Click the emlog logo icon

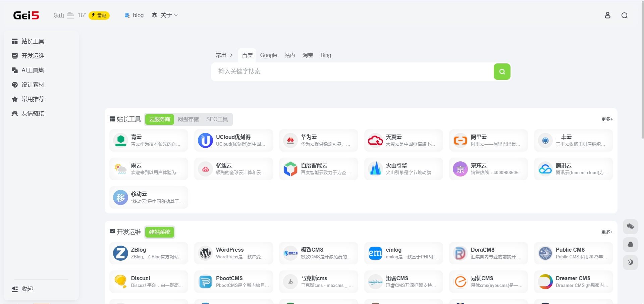click(x=375, y=253)
